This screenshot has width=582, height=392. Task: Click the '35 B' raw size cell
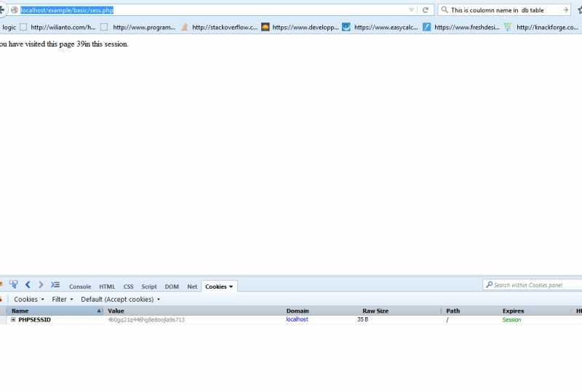(362, 319)
